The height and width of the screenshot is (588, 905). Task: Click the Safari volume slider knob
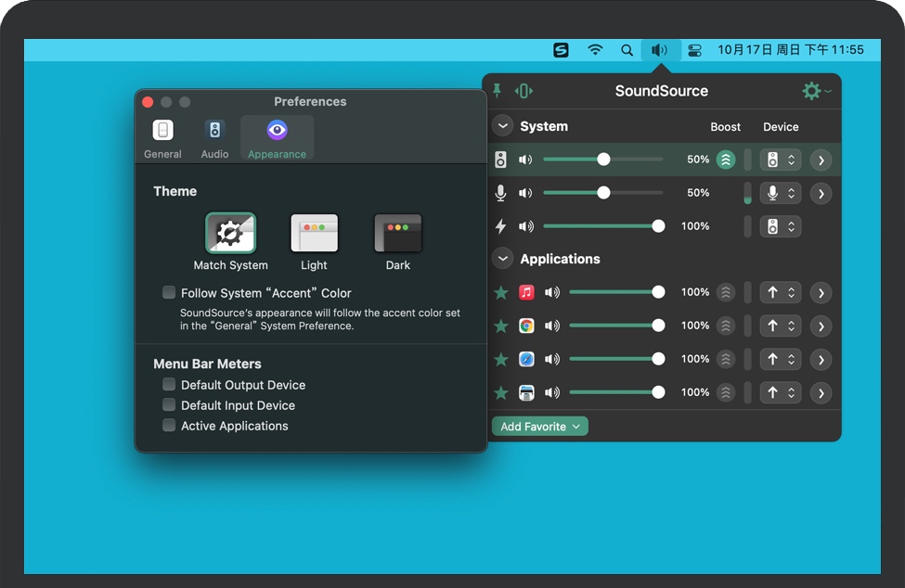point(658,359)
